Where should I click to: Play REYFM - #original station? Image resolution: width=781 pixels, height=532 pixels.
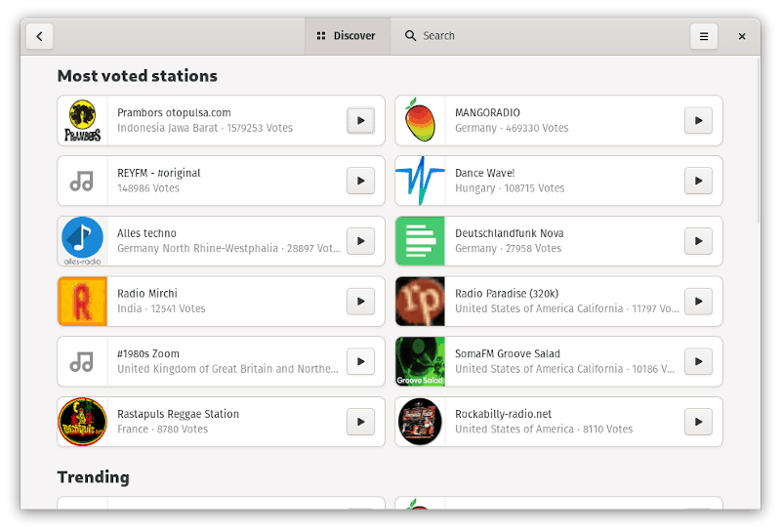coord(360,181)
